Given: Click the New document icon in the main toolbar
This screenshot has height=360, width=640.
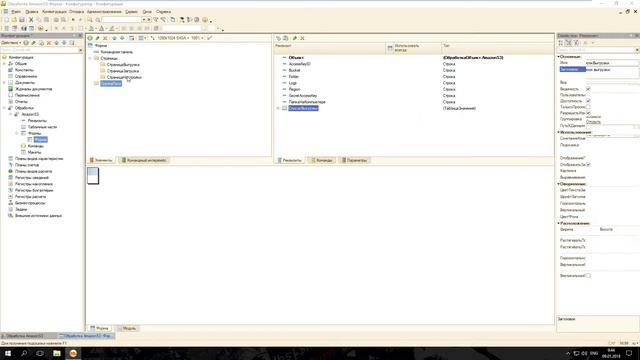Looking at the screenshot, I should point(6,20).
